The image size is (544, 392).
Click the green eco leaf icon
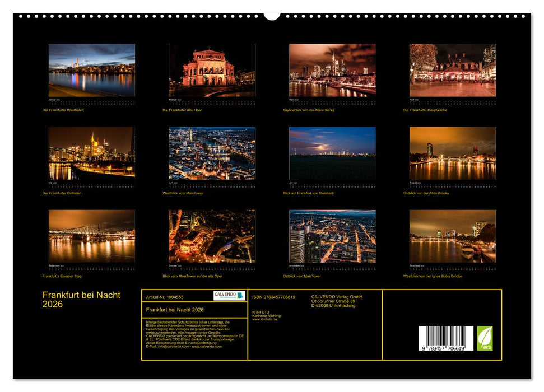[485, 338]
